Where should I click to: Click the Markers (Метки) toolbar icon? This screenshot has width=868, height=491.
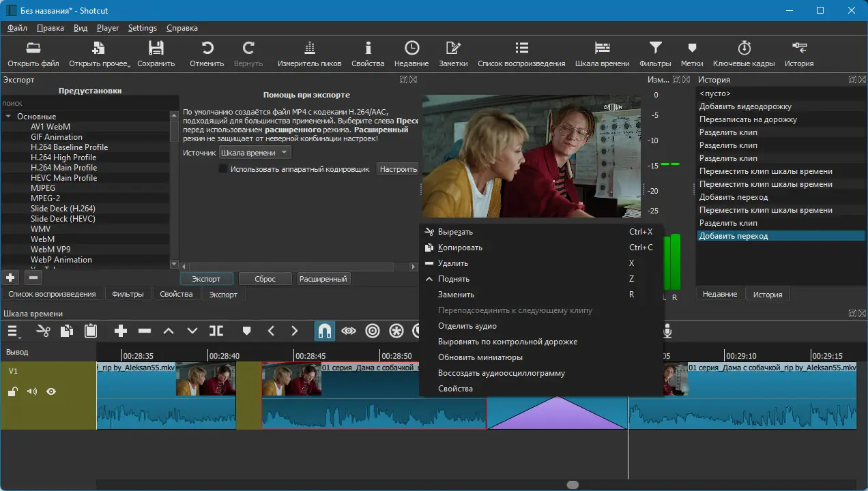(x=692, y=48)
